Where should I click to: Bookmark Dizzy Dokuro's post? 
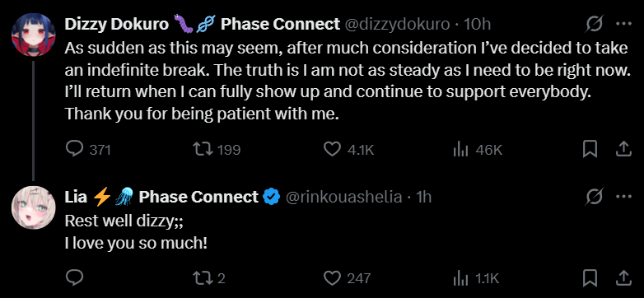pos(590,149)
